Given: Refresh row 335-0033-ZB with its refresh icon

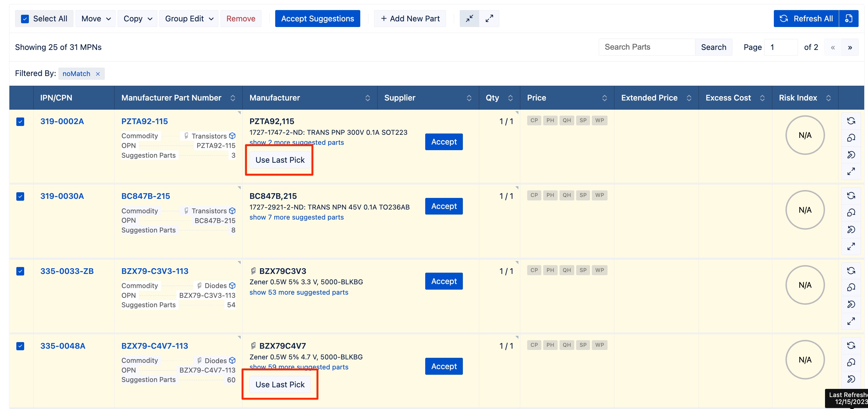Looking at the screenshot, I should pos(851,271).
